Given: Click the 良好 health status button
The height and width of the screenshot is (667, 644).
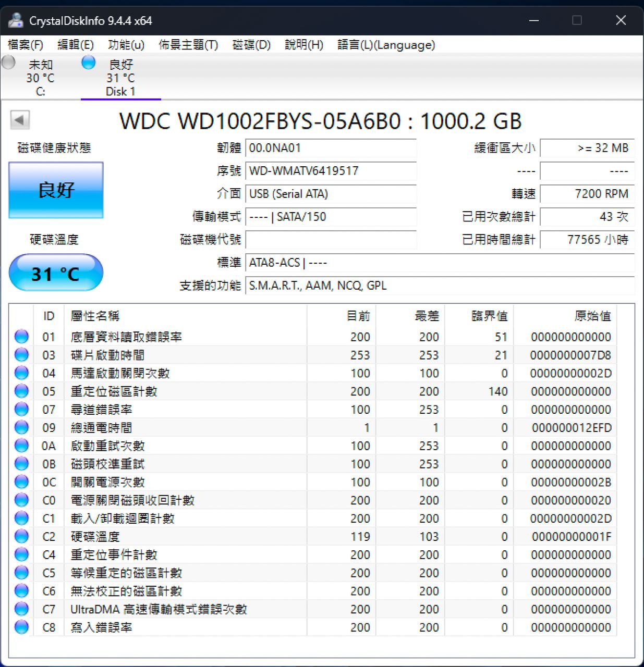Looking at the screenshot, I should pos(56,190).
